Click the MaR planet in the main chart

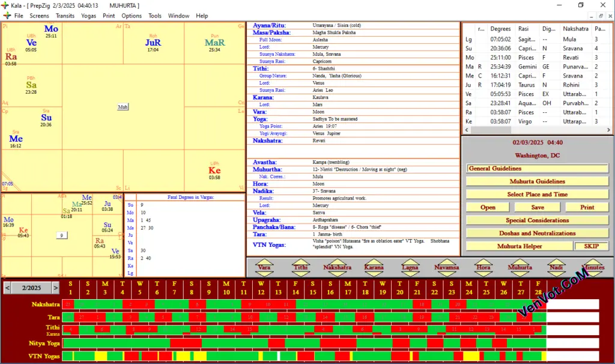click(x=214, y=43)
